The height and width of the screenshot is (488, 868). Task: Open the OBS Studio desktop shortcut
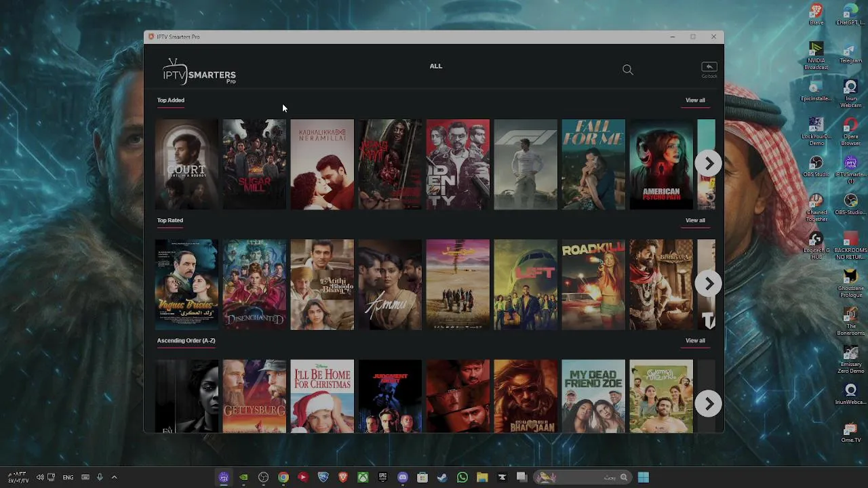coord(816,167)
